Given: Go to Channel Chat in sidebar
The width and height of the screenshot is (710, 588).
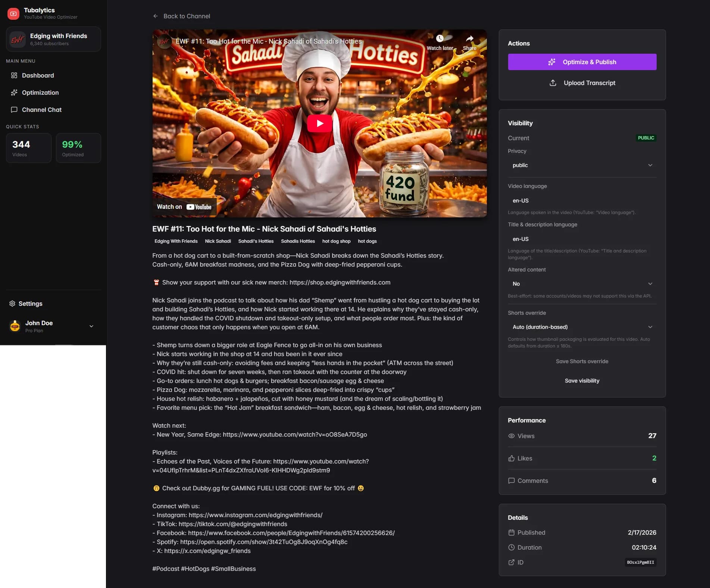Looking at the screenshot, I should coord(41,110).
